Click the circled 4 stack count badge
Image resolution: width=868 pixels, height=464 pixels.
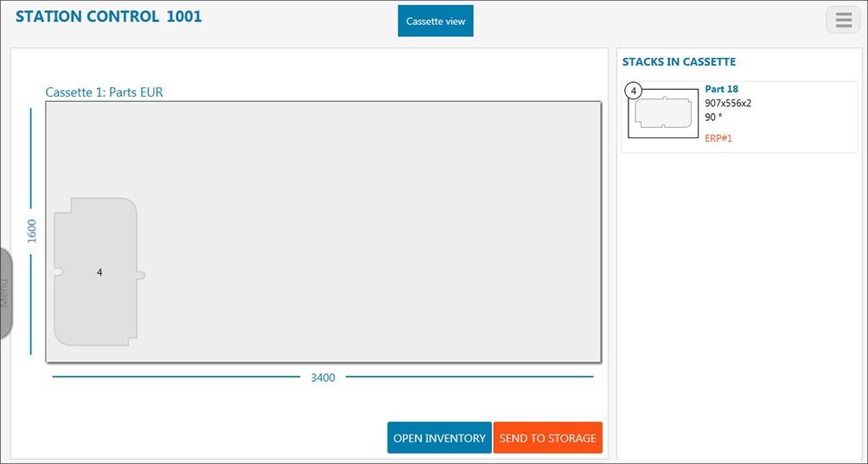pyautogui.click(x=634, y=91)
